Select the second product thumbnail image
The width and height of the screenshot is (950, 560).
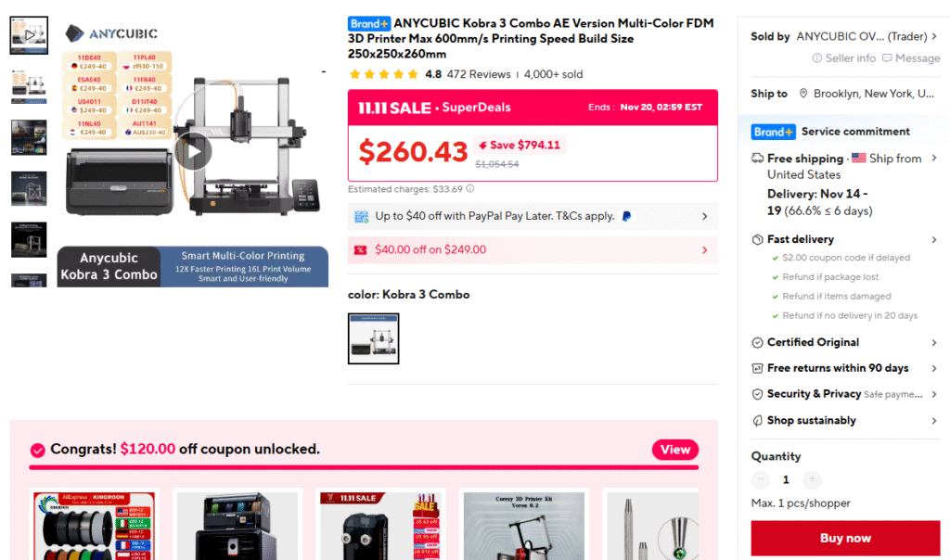point(29,86)
